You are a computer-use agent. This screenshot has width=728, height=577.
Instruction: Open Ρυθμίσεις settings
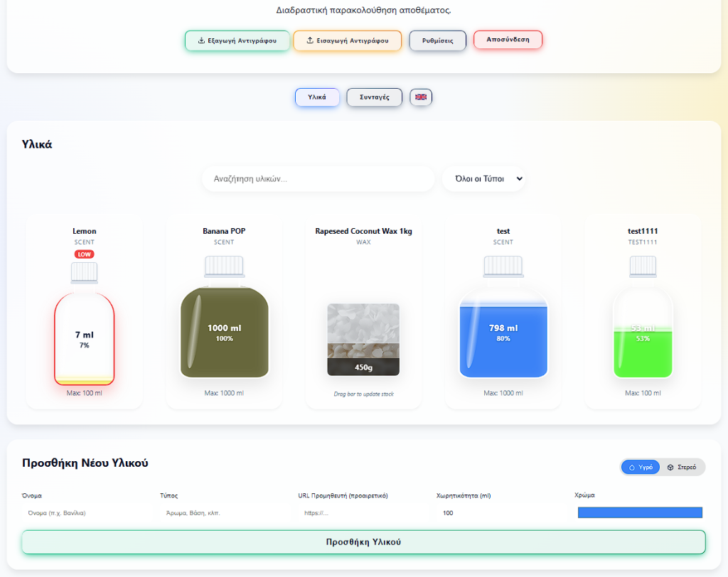tap(437, 41)
